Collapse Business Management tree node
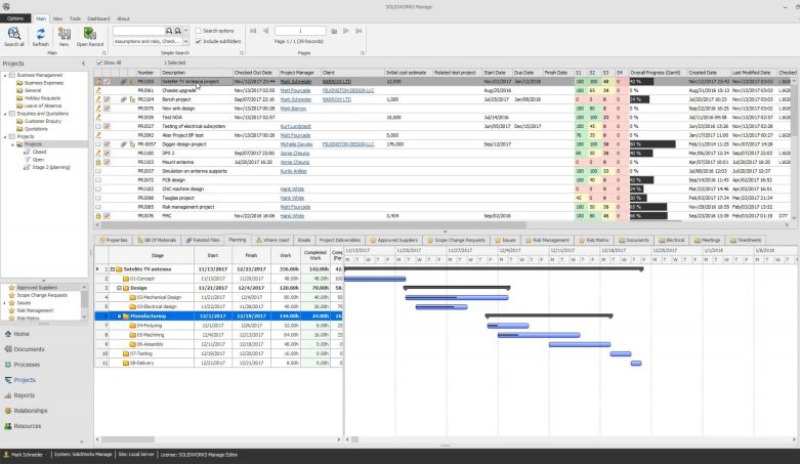 [7, 74]
